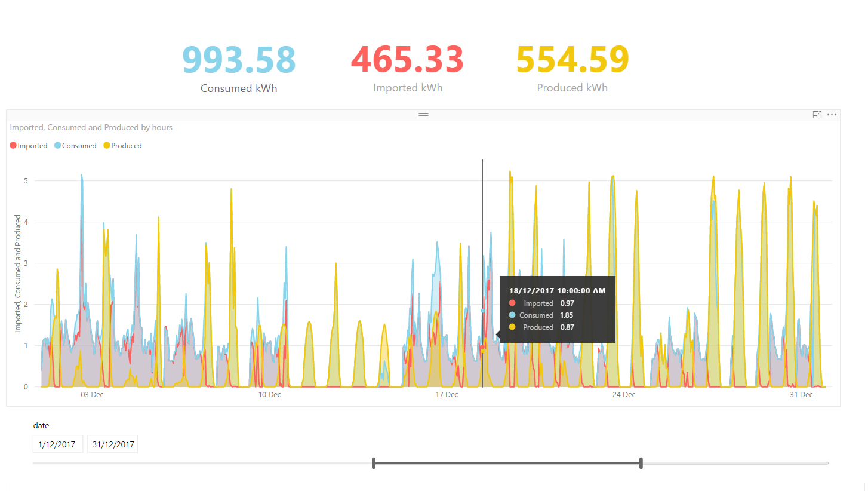Click the red Imported legend marker
This screenshot has height=491, width=868.
[x=14, y=146]
